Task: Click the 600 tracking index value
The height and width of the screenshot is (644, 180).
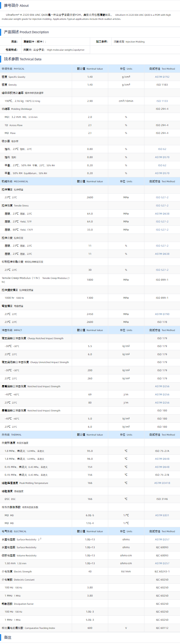Action: pos(90,628)
